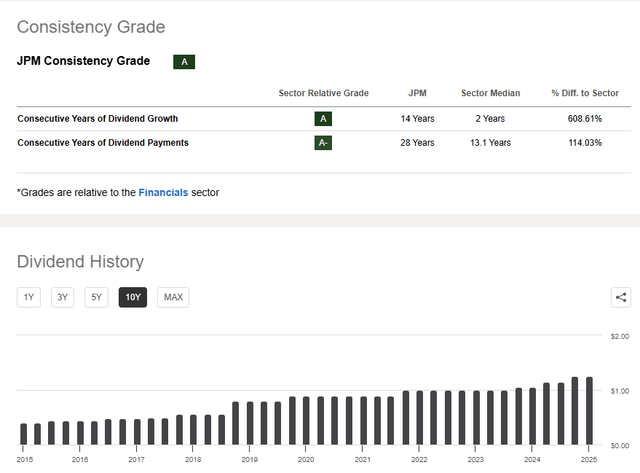
Task: Click the share icon beside the dividend chart
Action: point(620,297)
